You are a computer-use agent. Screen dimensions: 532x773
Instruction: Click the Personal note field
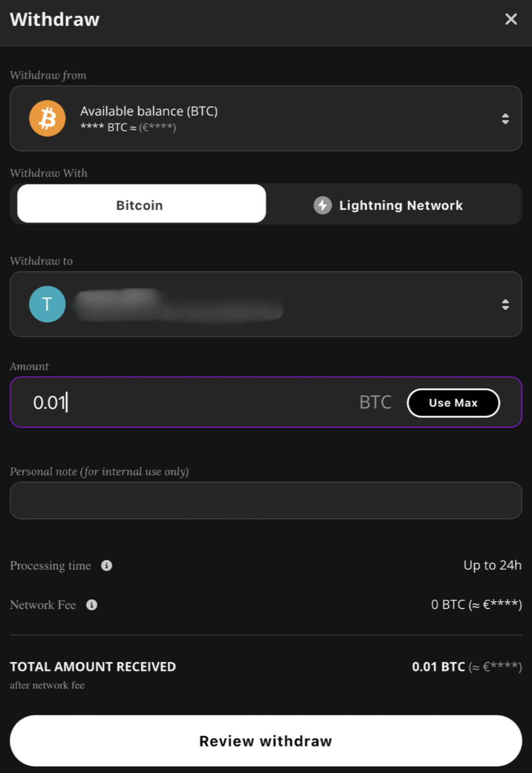pyautogui.click(x=266, y=500)
